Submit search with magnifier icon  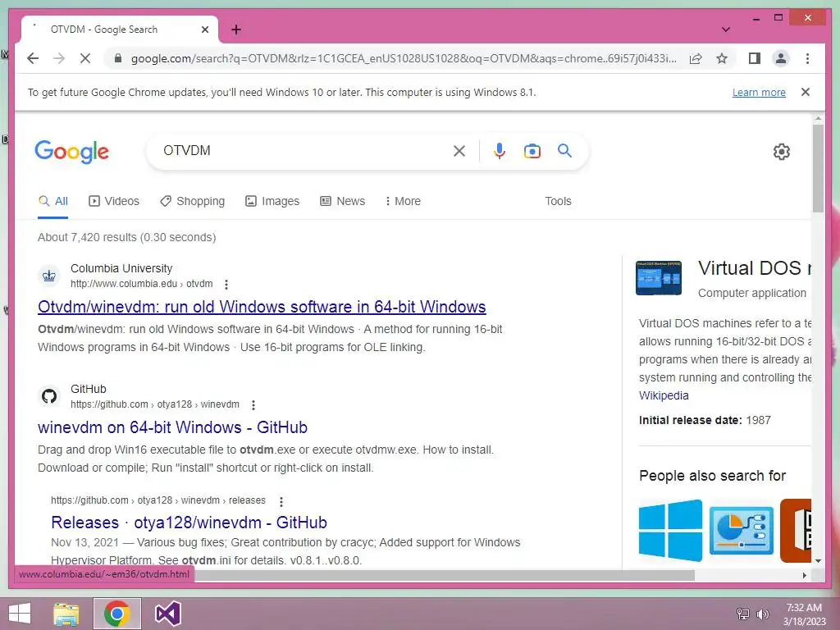(x=564, y=151)
